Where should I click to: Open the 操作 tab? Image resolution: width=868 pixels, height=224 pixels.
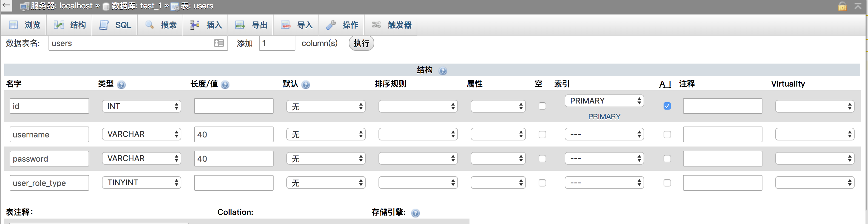pos(342,25)
